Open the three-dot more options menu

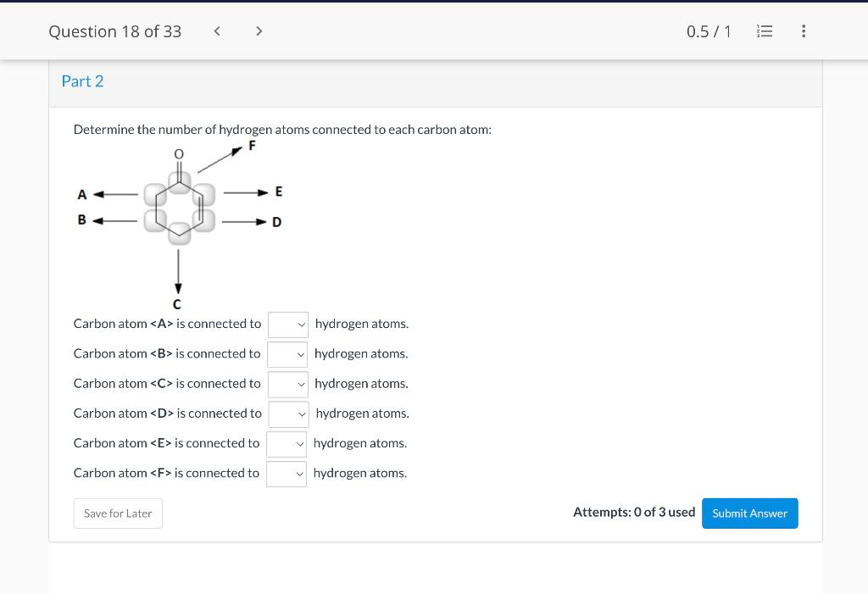804,31
